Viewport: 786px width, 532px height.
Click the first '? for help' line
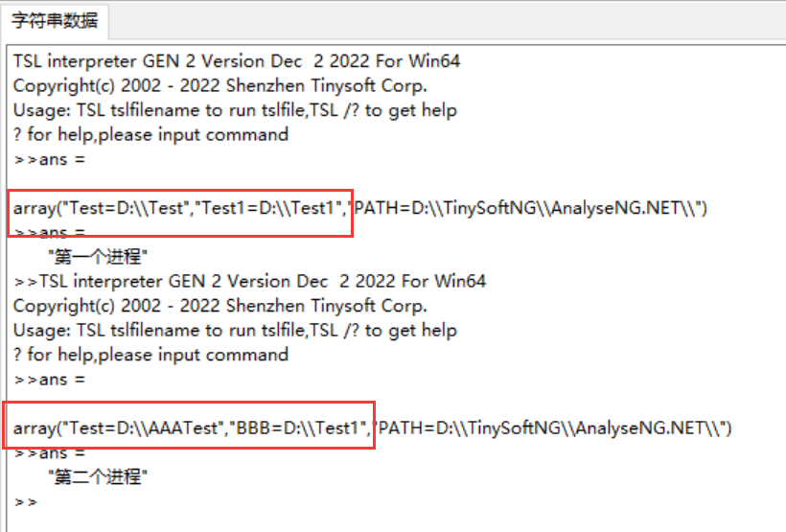point(150,134)
